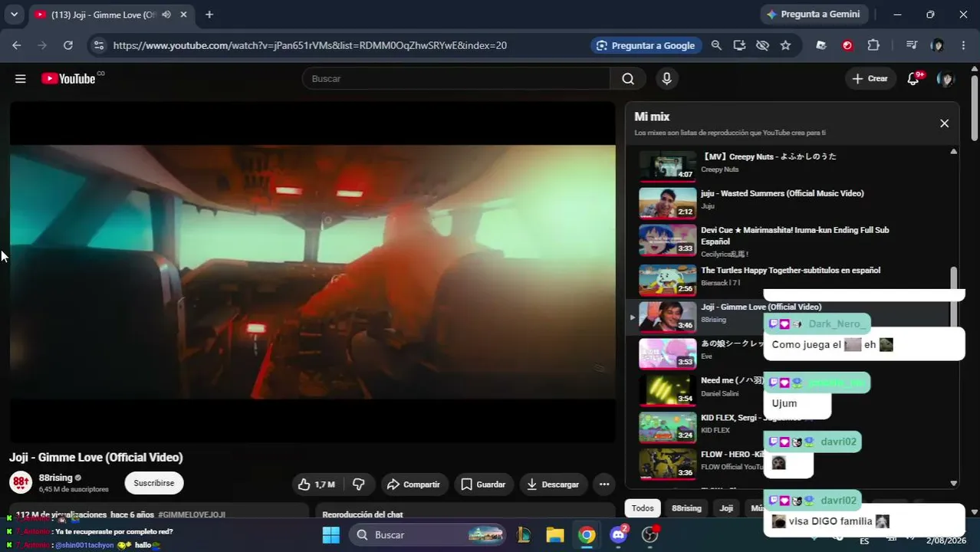Click Preguntar a Google button
The width and height of the screenshot is (980, 552).
click(x=645, y=45)
